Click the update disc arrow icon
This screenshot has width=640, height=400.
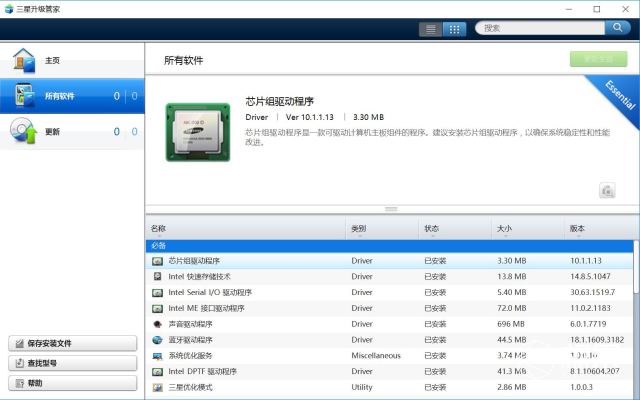[24, 131]
